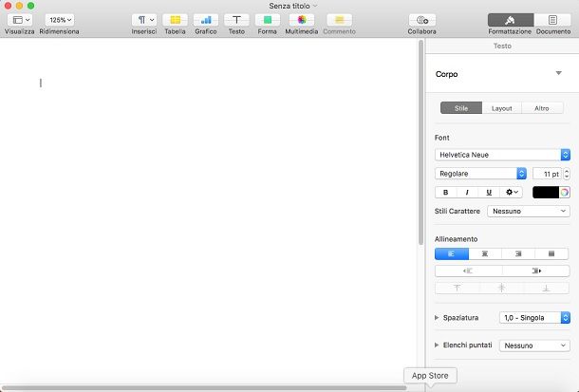Align text to the left
Viewport: 579px width, 392px height.
[452, 254]
